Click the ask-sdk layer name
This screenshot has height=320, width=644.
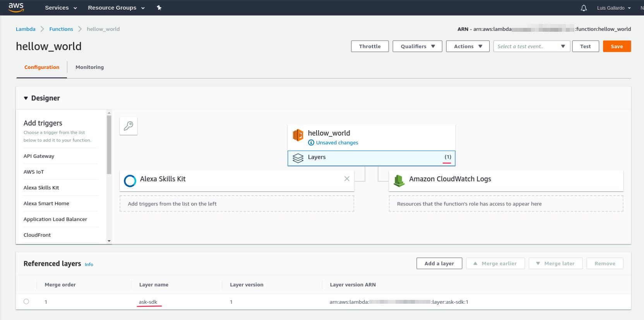148,302
